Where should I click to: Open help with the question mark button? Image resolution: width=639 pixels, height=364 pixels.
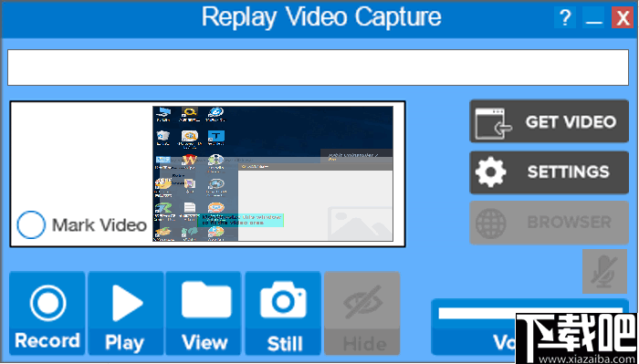[x=565, y=18]
